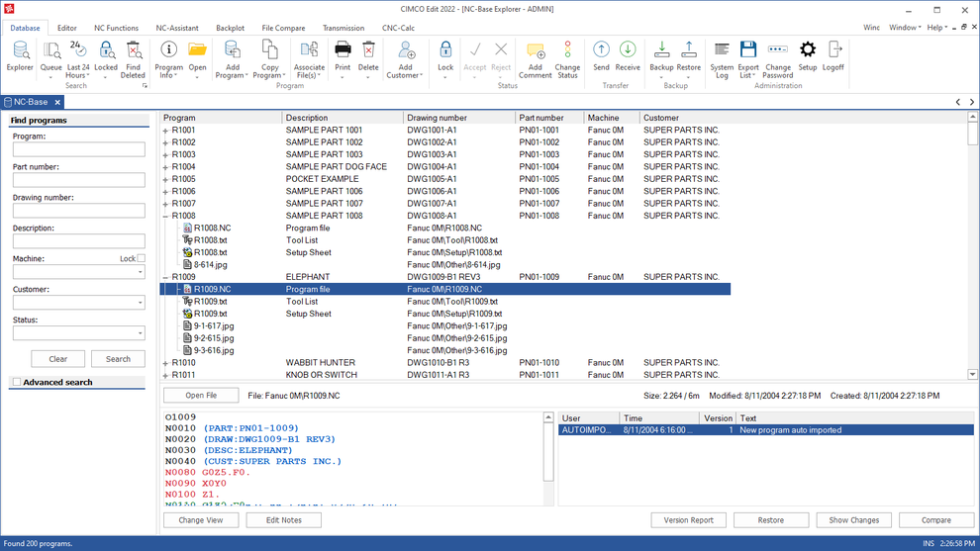Click the Edit Notes button
Image resolution: width=980 pixels, height=551 pixels.
pos(284,520)
